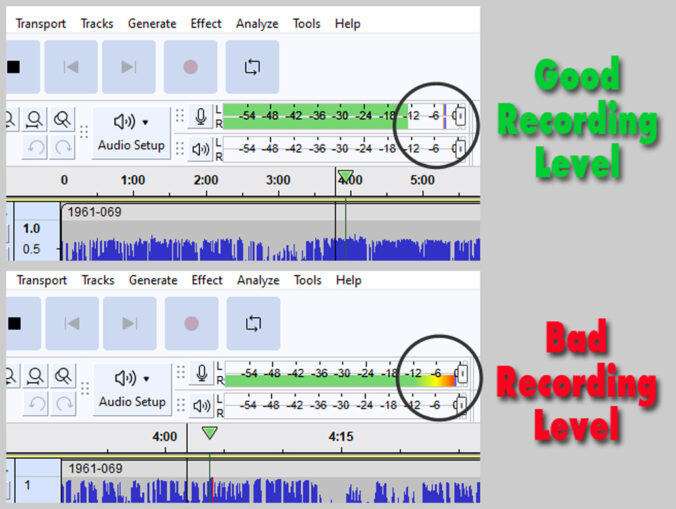Open the Generate menu in the bottom screenshot

pyautogui.click(x=153, y=280)
